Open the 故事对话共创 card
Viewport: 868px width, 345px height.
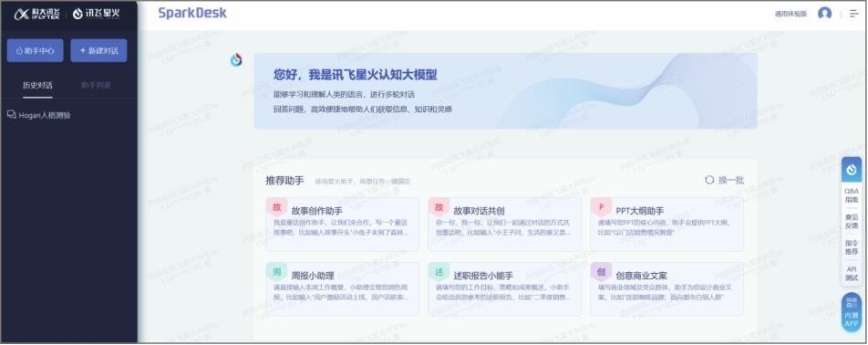(505, 225)
